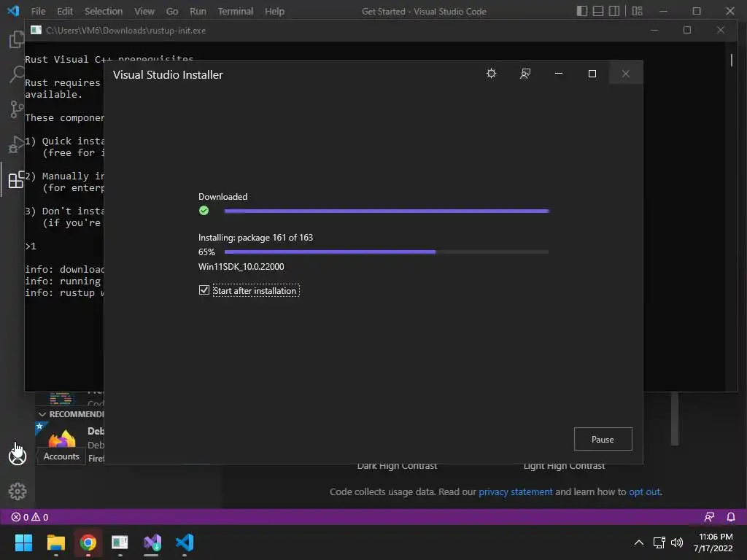
Task: Open notifications bell in status bar
Action: coord(731,517)
